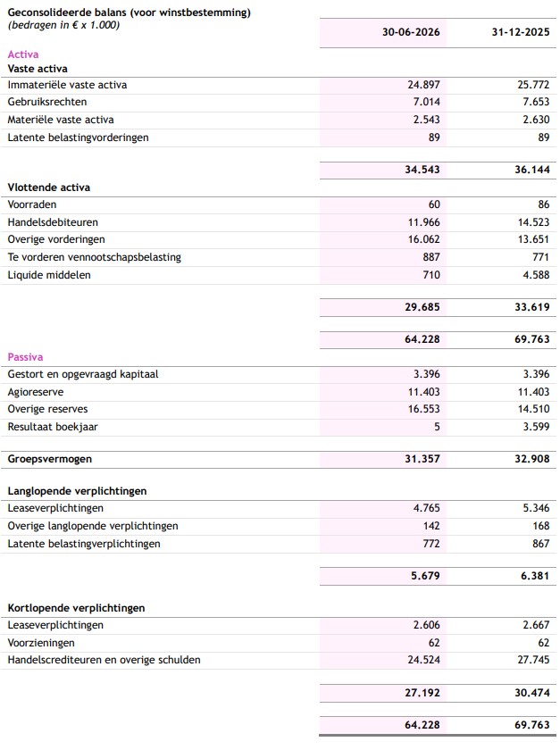
Task: Click the Resultaat boekjaar value 3.599
Action: click(x=536, y=427)
